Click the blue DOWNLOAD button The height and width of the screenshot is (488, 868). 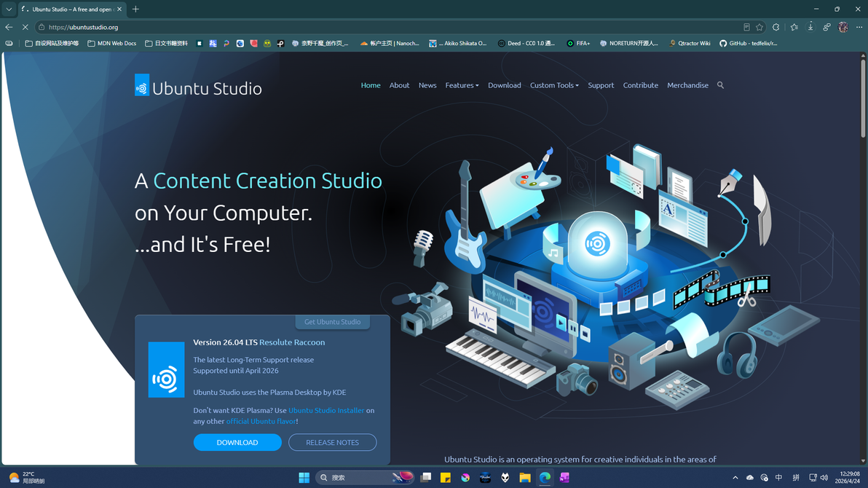[x=237, y=442]
